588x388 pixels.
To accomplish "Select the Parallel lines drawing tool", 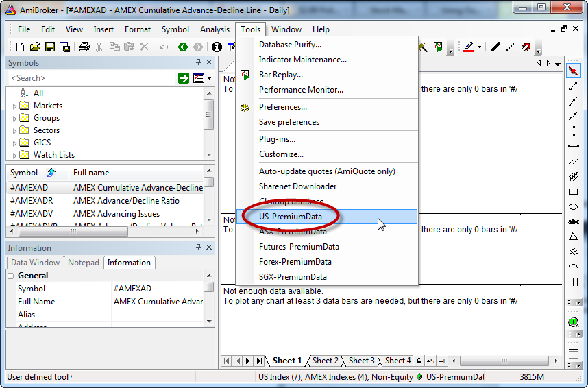I will pyautogui.click(x=574, y=161).
